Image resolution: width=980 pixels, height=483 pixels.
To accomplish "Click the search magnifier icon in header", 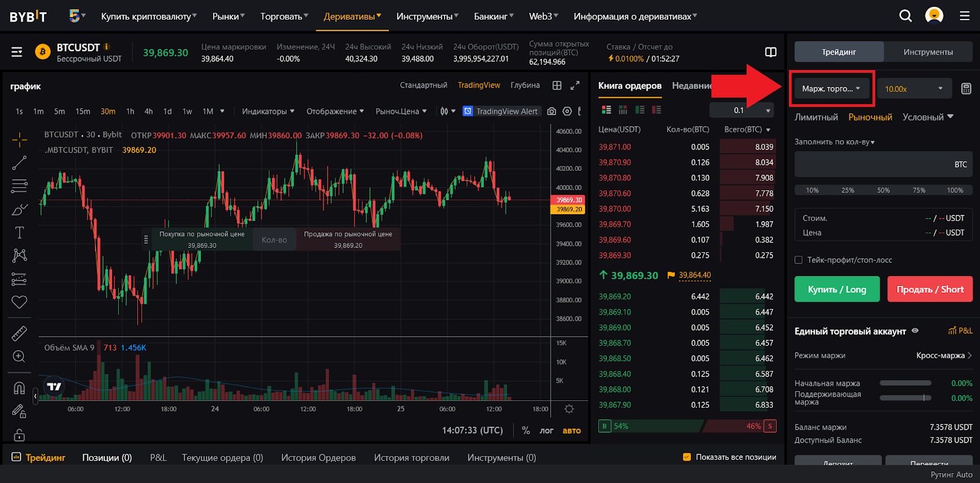I will coord(905,16).
